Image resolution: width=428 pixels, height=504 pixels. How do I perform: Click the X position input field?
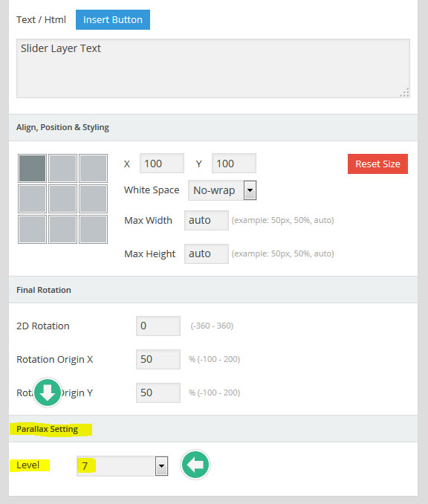pyautogui.click(x=162, y=164)
